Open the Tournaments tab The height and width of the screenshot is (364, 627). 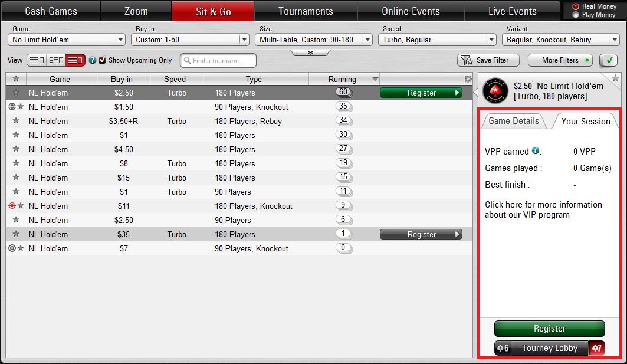coord(306,11)
